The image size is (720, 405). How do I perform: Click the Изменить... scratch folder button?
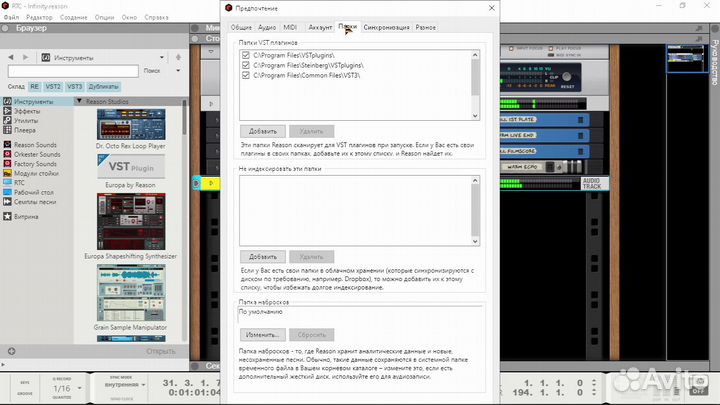[263, 334]
